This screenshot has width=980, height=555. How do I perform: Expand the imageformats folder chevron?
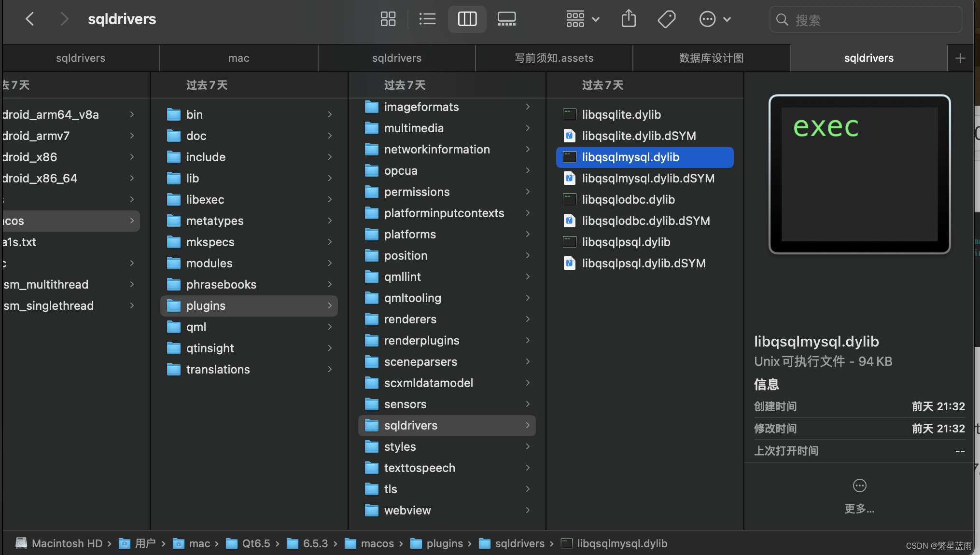tap(527, 107)
